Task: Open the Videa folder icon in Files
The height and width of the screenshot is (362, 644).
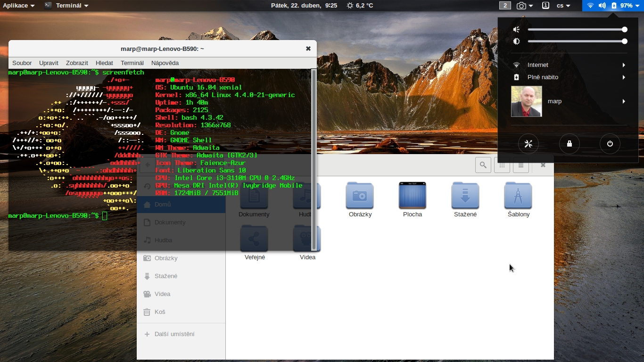Action: pyautogui.click(x=307, y=238)
